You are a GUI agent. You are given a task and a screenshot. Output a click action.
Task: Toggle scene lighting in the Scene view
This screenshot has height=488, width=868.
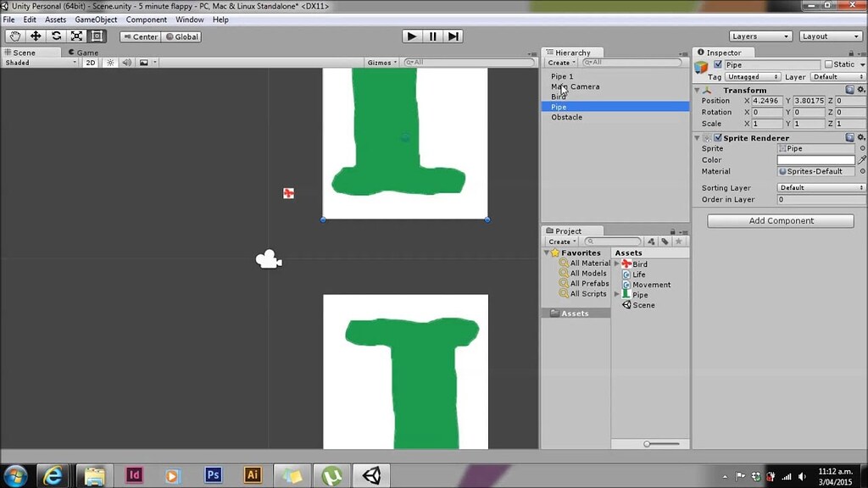coord(109,62)
